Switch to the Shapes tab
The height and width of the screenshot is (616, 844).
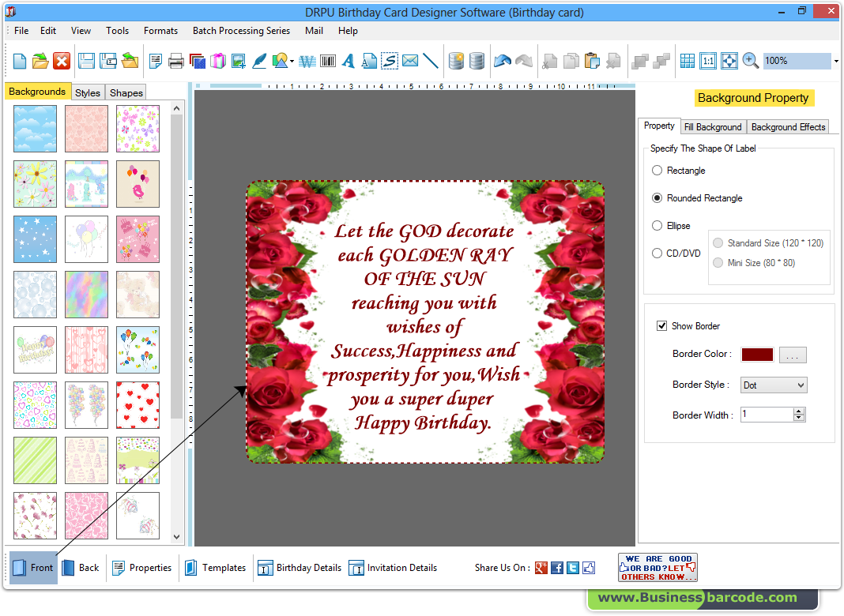coord(126,92)
